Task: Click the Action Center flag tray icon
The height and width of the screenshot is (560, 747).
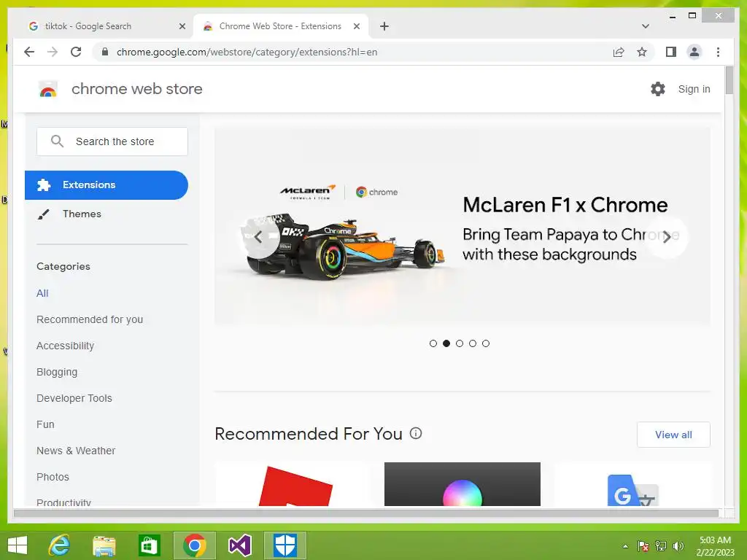Action: [x=643, y=546]
